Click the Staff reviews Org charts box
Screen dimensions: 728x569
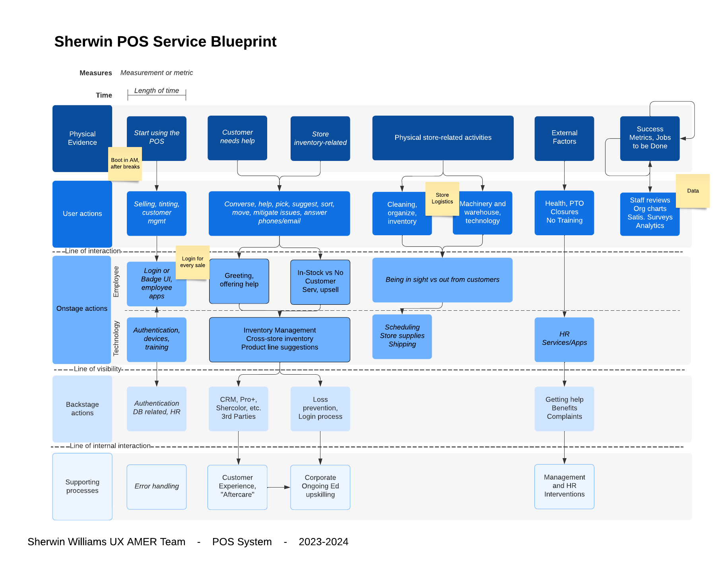pyautogui.click(x=650, y=215)
